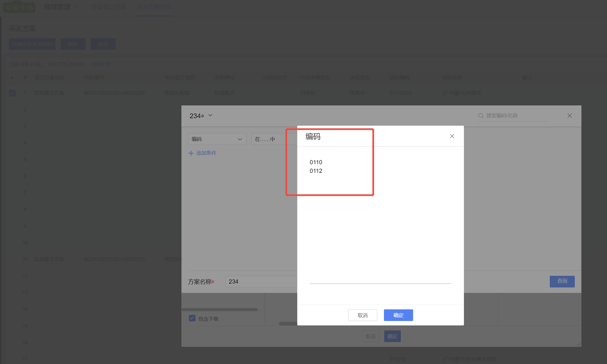Switch to 采买方案列表 tab
Viewport: 607px width, 364px height.
[154, 7]
